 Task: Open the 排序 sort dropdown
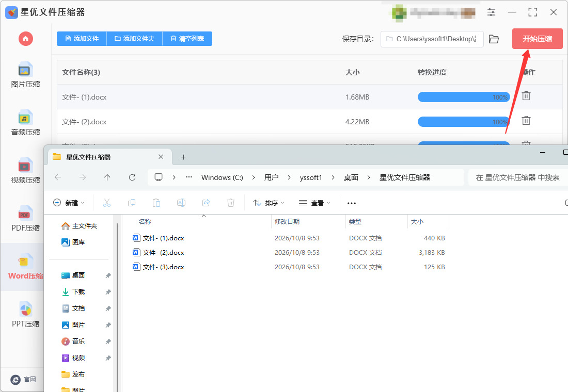[269, 203]
